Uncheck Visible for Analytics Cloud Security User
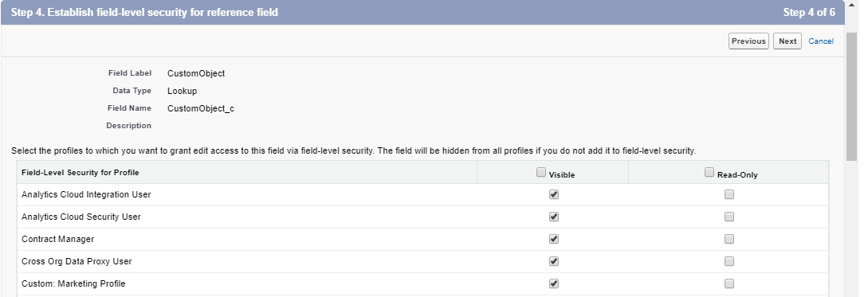This screenshot has height=297, width=868. tap(554, 217)
